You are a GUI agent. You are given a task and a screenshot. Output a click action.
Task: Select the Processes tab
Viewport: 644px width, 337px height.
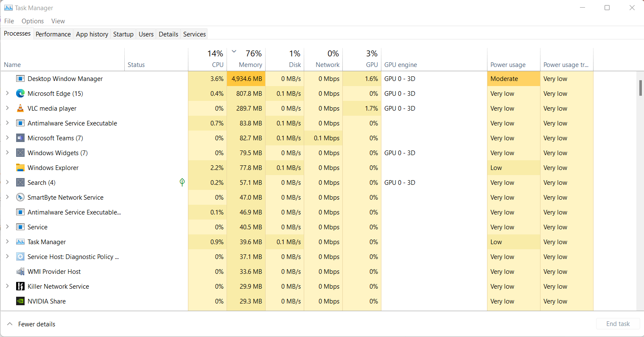click(x=17, y=33)
